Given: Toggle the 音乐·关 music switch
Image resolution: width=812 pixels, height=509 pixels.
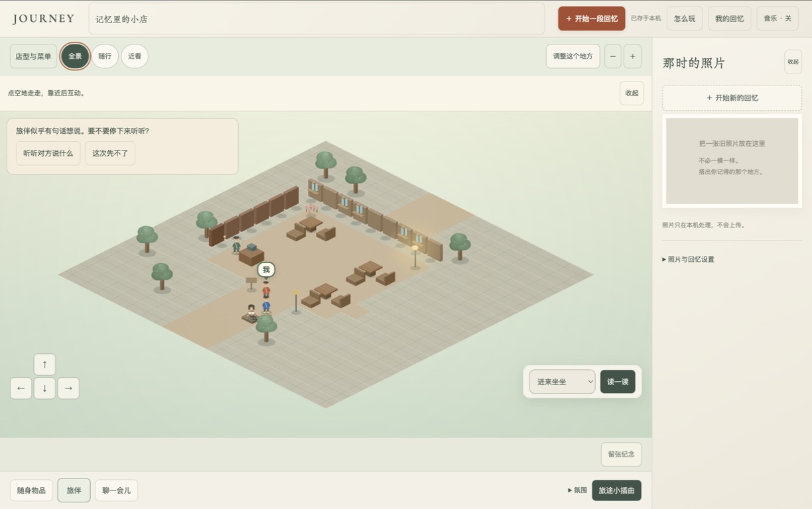Looking at the screenshot, I should tap(778, 19).
